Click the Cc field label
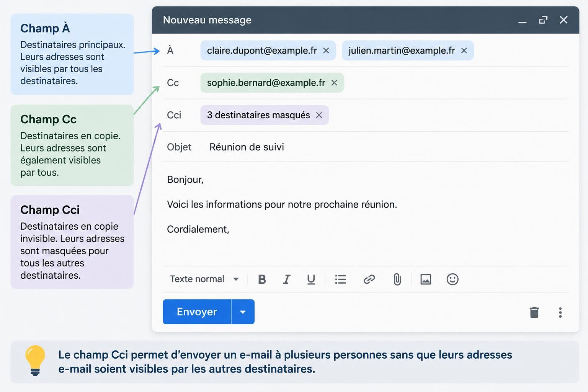Image resolution: width=588 pixels, height=392 pixels. coord(173,83)
